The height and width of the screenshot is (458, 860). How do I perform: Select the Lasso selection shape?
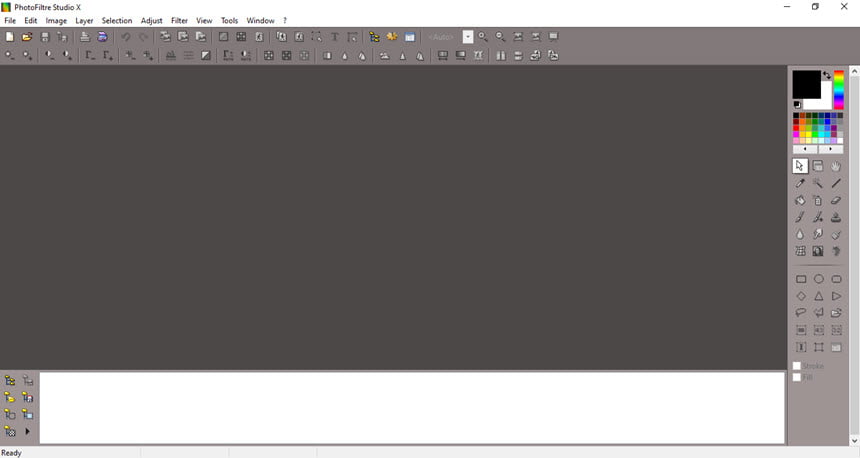click(801, 313)
